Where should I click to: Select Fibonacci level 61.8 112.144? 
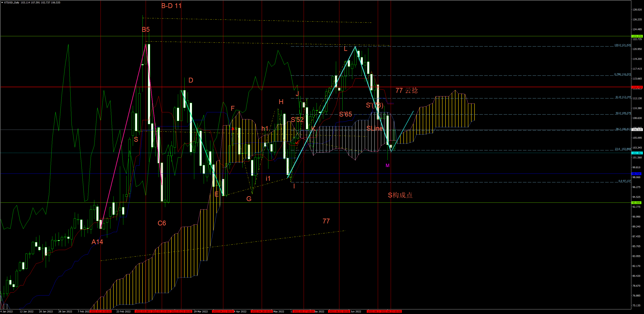(623, 97)
